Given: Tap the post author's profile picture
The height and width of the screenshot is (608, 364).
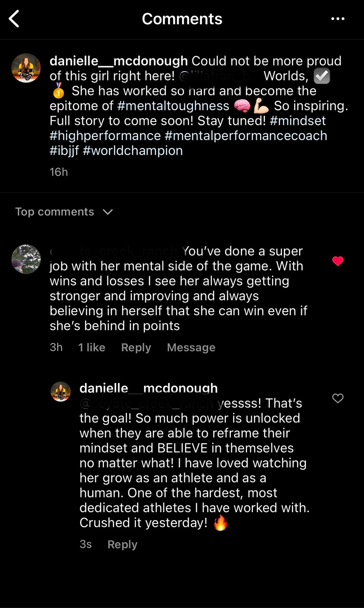Looking at the screenshot, I should 26,68.
